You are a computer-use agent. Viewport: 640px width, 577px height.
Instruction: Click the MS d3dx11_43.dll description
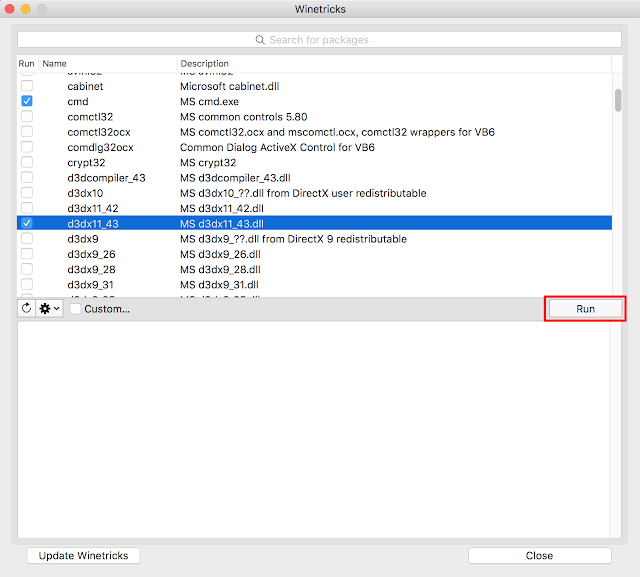click(222, 224)
